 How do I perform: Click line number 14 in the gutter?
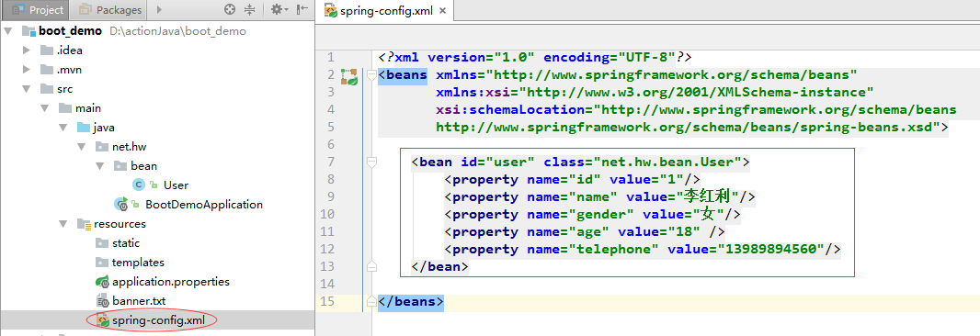pos(327,285)
